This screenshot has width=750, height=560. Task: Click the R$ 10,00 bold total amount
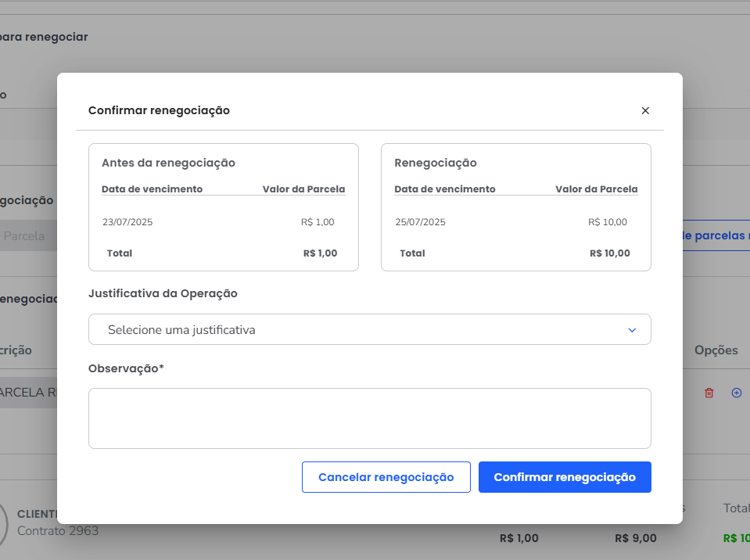pos(609,253)
